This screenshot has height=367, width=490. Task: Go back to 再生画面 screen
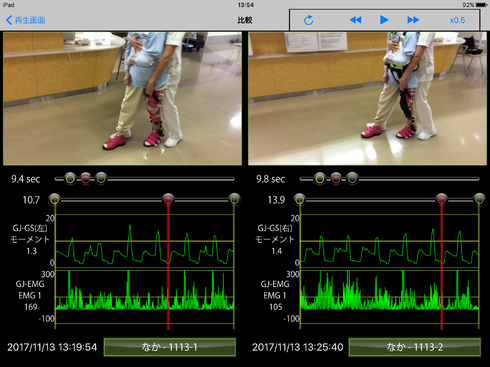point(26,20)
